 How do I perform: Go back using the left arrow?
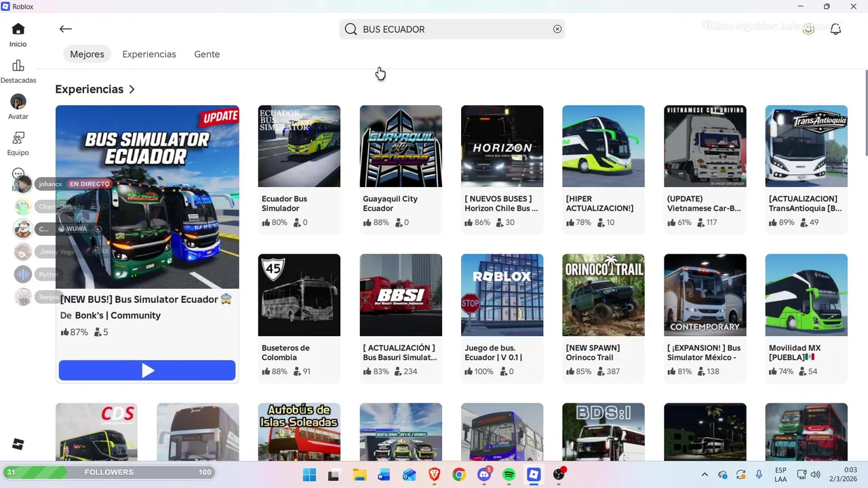click(65, 28)
